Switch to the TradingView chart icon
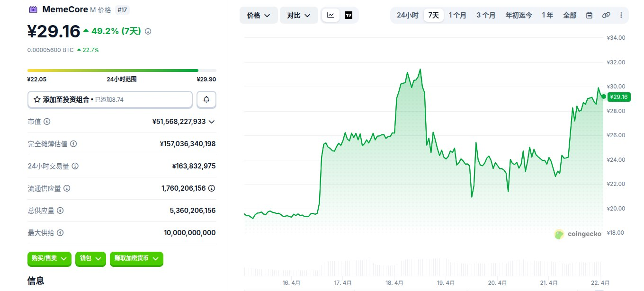Screen dimensions: 644x291 [x=349, y=15]
